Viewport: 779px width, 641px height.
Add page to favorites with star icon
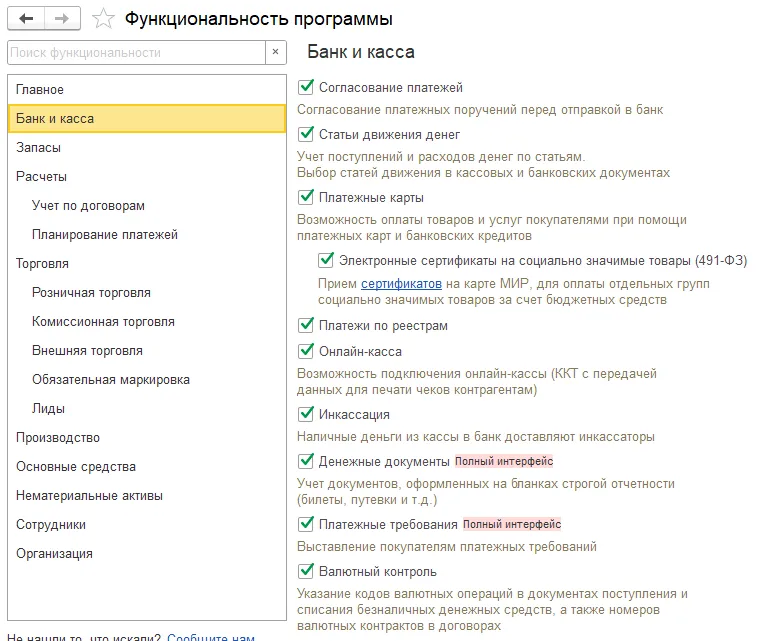click(x=102, y=19)
